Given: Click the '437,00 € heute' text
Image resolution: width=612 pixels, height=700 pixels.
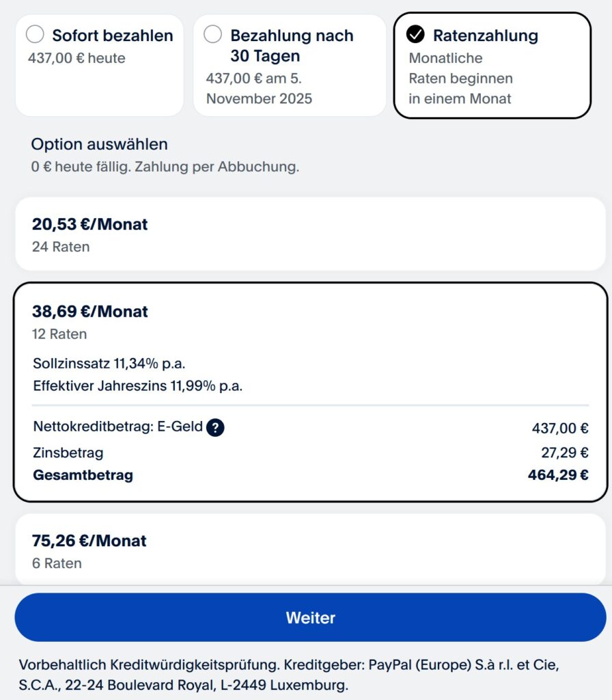Looking at the screenshot, I should pos(76,58).
